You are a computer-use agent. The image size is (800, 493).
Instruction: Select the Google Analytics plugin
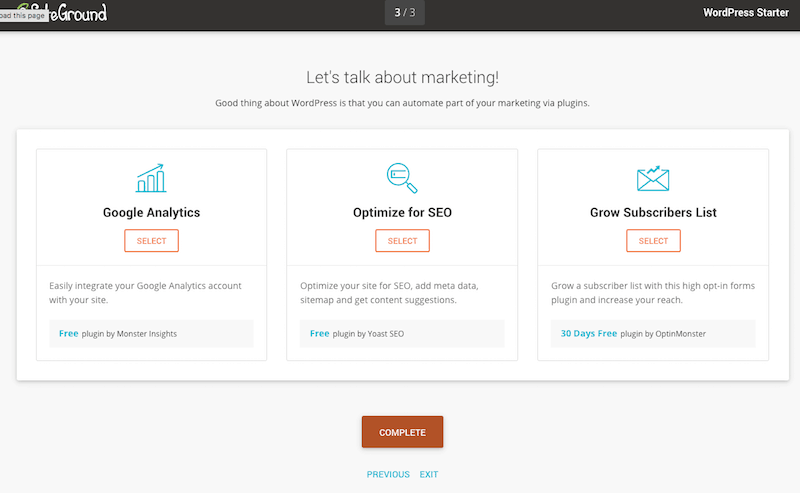click(x=152, y=240)
